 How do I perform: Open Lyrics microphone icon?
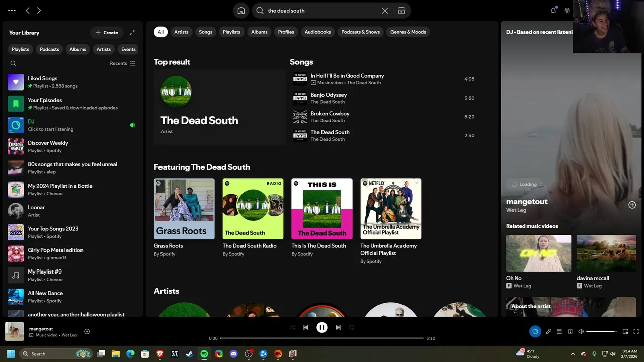549,331
